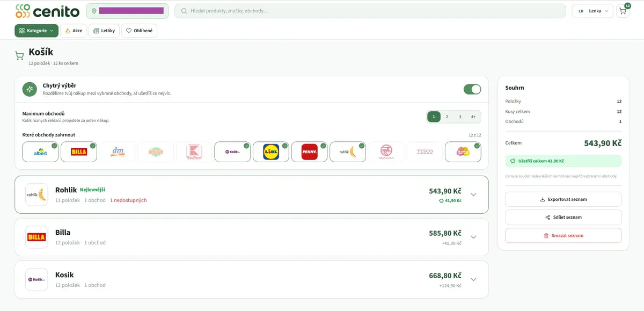Include the Kaufland store
The image size is (644, 311).
194,152
